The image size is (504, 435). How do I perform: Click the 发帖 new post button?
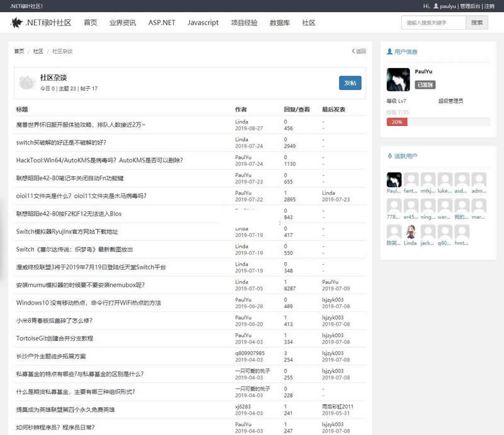pos(350,83)
